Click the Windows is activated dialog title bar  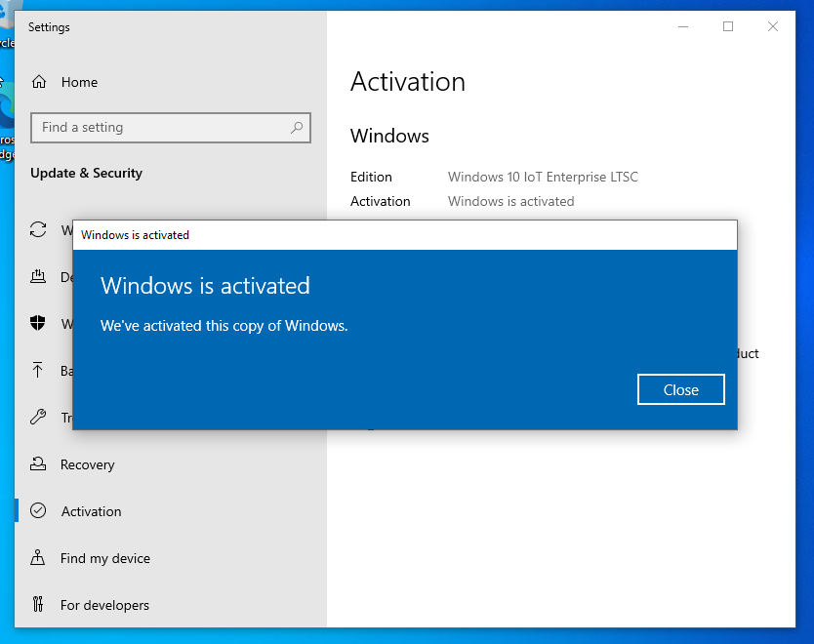390,235
